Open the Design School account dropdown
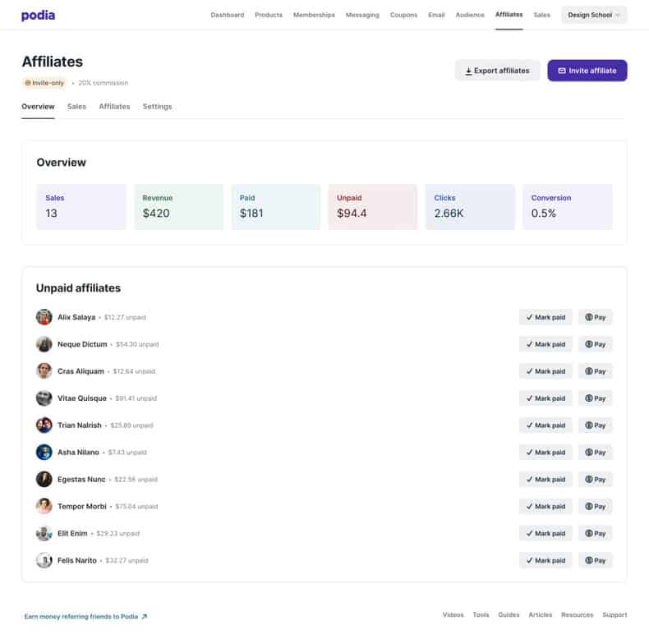Image resolution: width=649 pixels, height=644 pixels. tap(594, 15)
